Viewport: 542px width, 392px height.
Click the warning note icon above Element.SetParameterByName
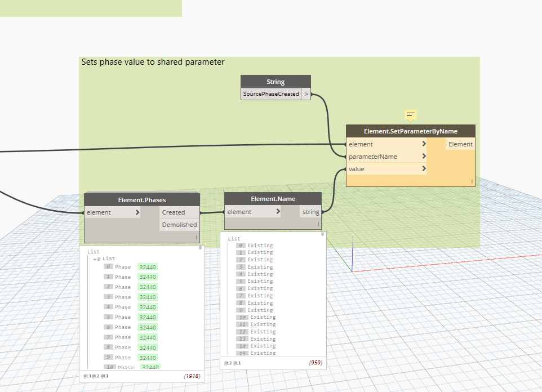click(410, 115)
